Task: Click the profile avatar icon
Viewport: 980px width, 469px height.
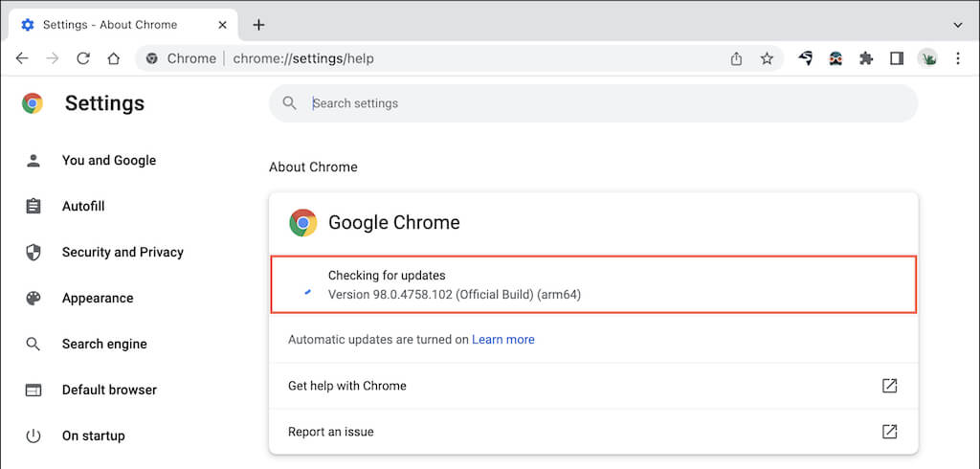Action: (927, 58)
